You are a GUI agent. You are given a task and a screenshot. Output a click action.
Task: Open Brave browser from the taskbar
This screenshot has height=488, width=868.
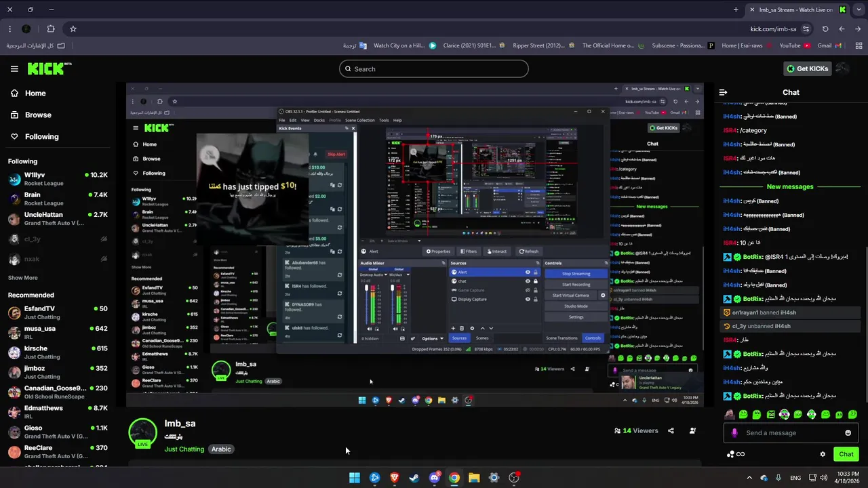(395, 478)
